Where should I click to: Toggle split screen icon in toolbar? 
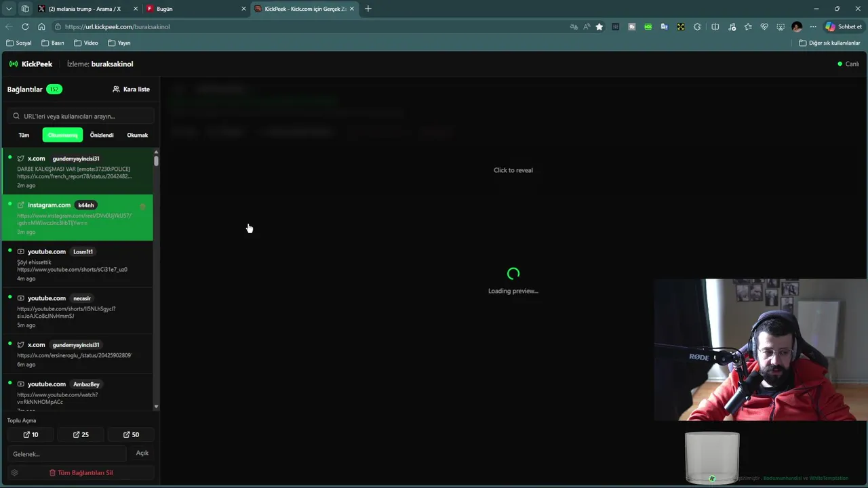coord(715,26)
